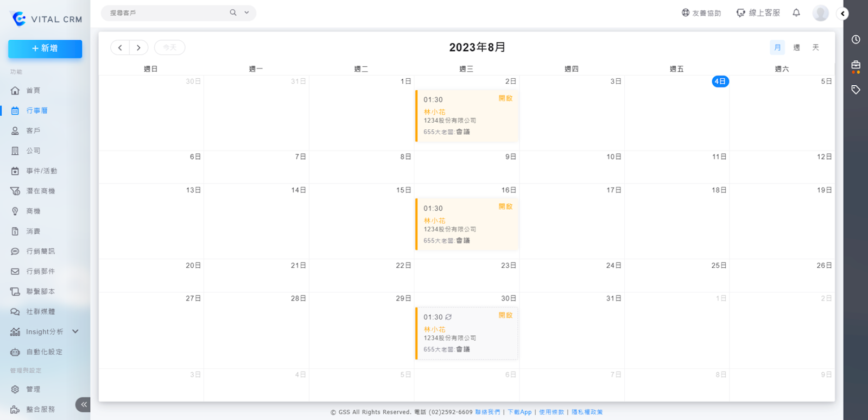This screenshot has width=868, height=420.
Task: Select month view 月 toggle
Action: 777,48
